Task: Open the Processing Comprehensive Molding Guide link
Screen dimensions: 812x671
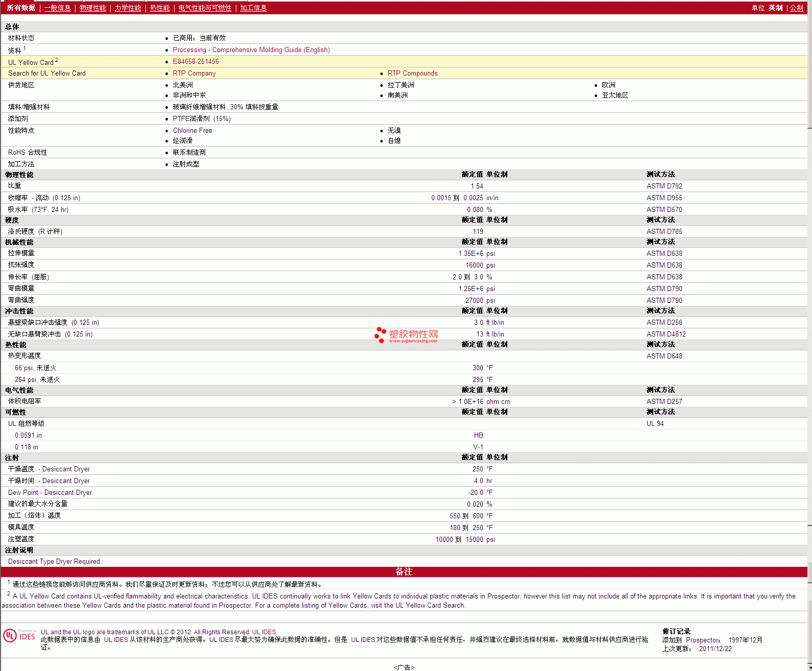Action: click(x=251, y=50)
